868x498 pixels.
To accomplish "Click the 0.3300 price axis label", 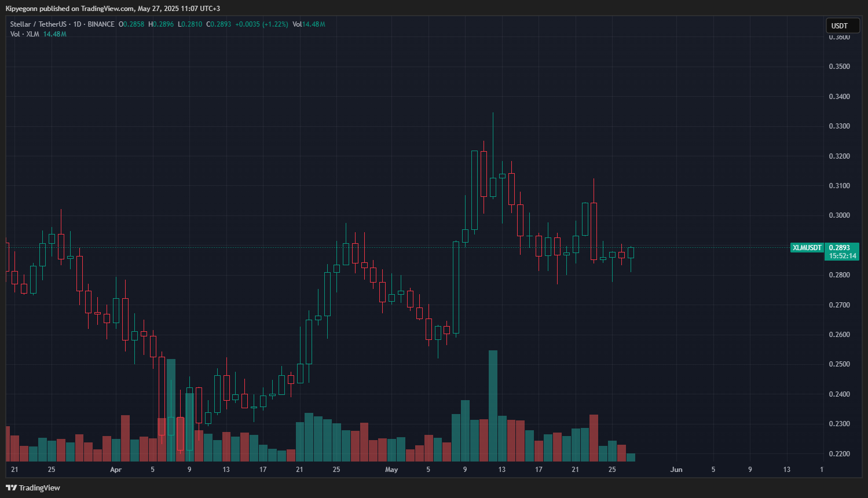I will point(840,126).
